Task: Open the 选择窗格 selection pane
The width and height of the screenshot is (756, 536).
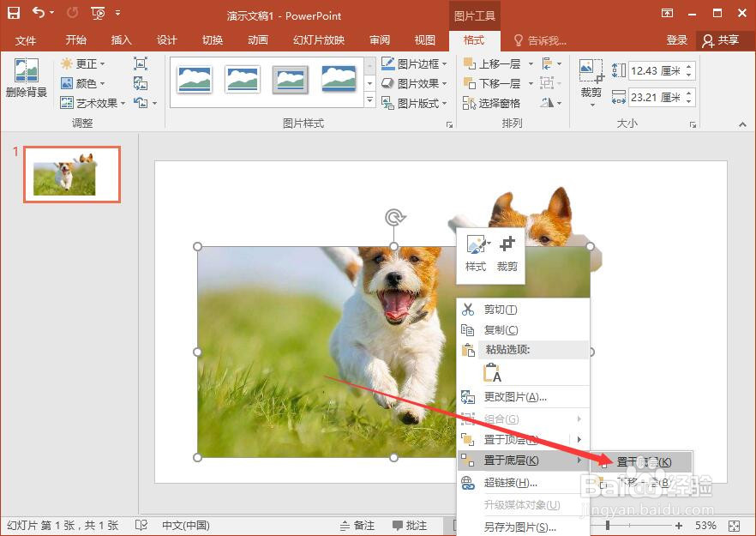Action: pyautogui.click(x=491, y=103)
